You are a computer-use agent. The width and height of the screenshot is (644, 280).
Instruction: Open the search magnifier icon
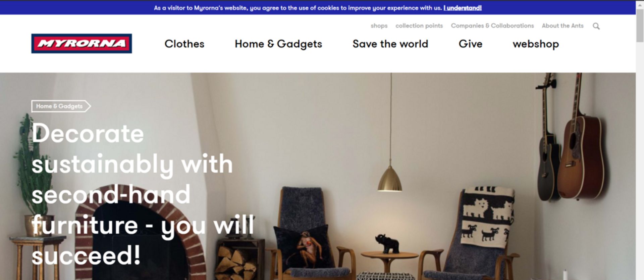coord(596,26)
